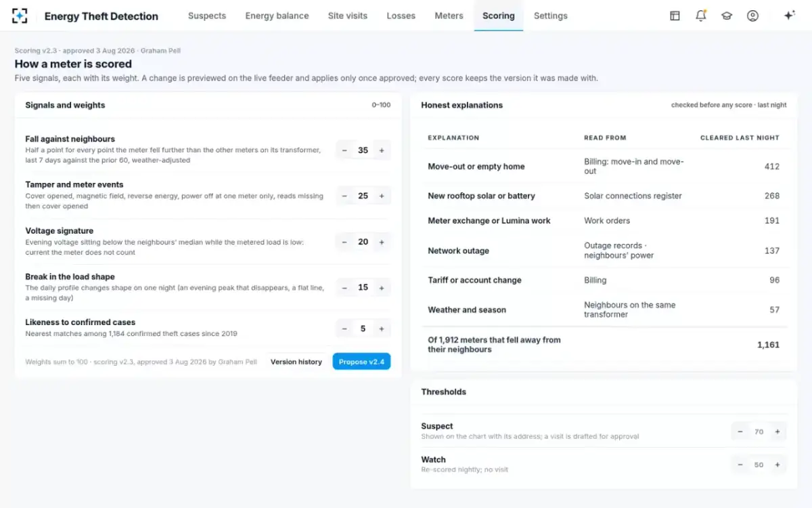The width and height of the screenshot is (812, 508).
Task: Click 'Meter exchange or Lumina work' row
Action: tap(604, 221)
